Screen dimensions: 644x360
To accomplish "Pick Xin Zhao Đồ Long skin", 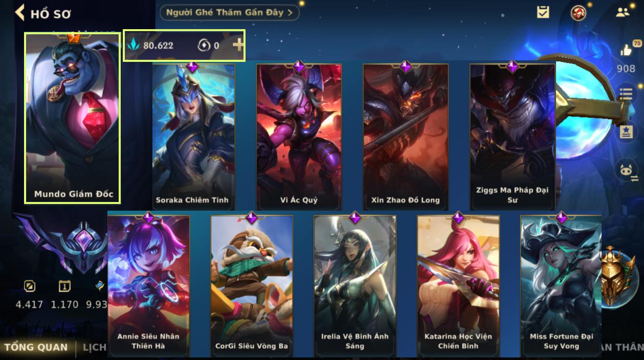I will [x=406, y=136].
